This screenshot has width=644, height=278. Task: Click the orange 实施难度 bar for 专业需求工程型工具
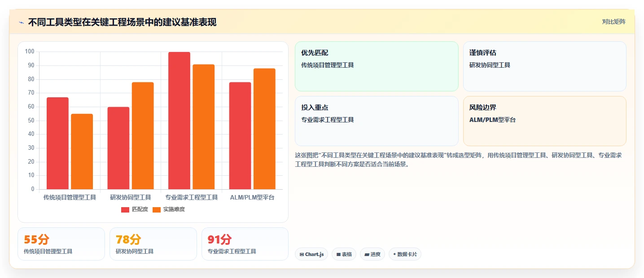[x=204, y=127]
